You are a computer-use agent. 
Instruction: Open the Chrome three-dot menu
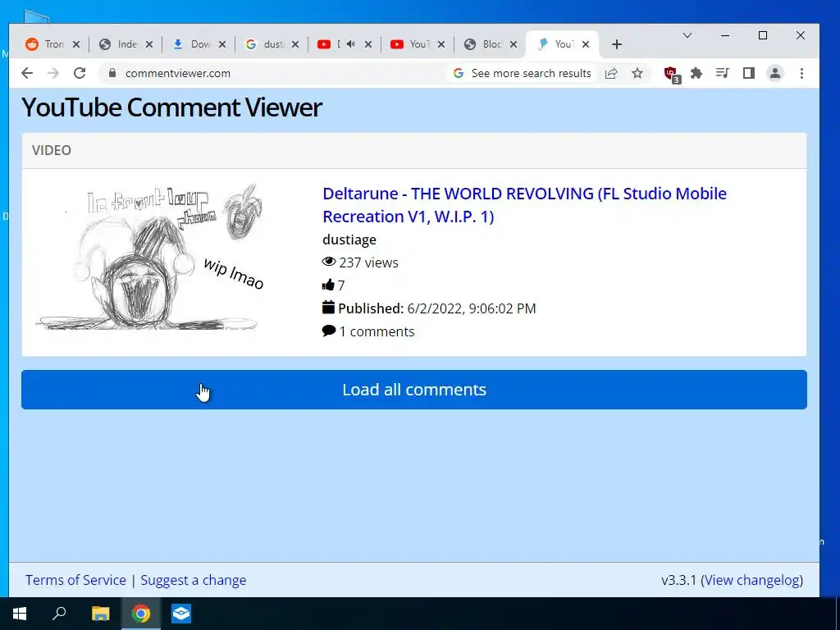pyautogui.click(x=801, y=73)
